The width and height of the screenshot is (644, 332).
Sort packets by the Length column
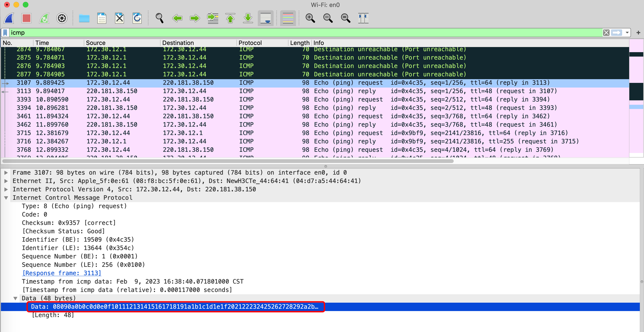(x=300, y=43)
